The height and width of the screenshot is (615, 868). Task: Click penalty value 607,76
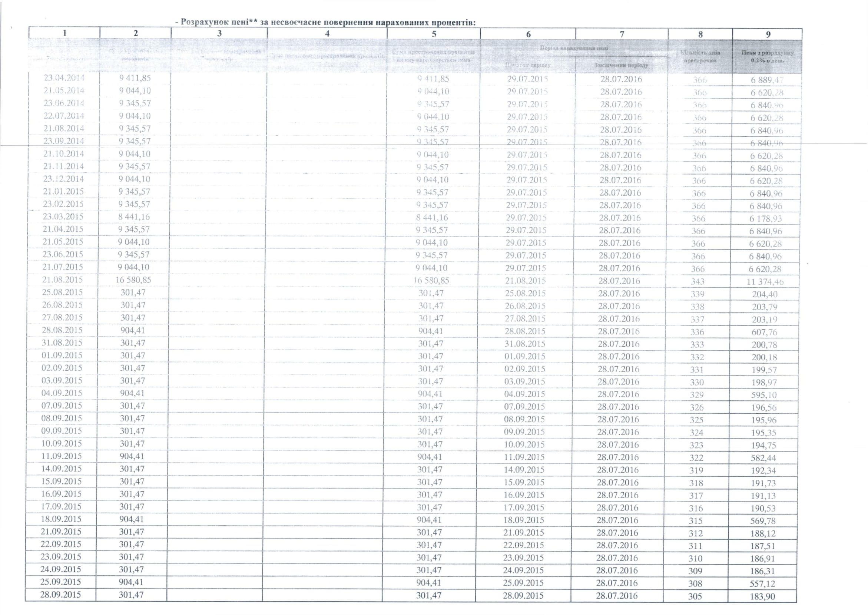tap(764, 332)
